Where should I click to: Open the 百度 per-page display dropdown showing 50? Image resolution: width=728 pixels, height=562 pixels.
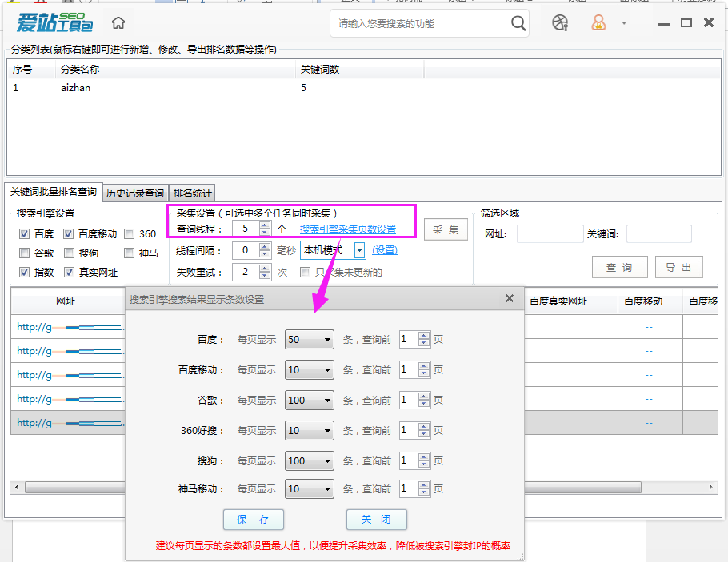click(309, 339)
